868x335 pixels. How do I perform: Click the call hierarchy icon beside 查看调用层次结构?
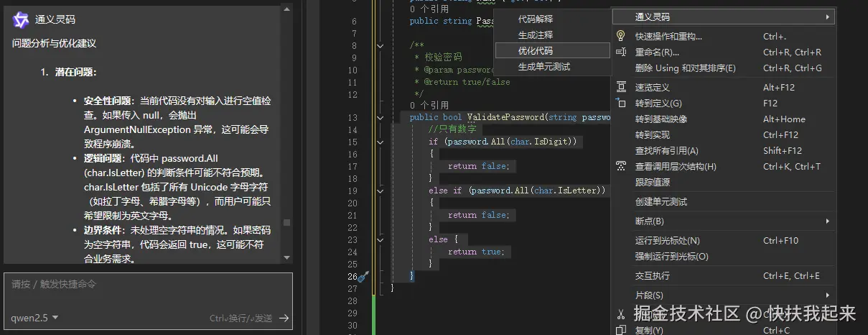[x=621, y=166]
